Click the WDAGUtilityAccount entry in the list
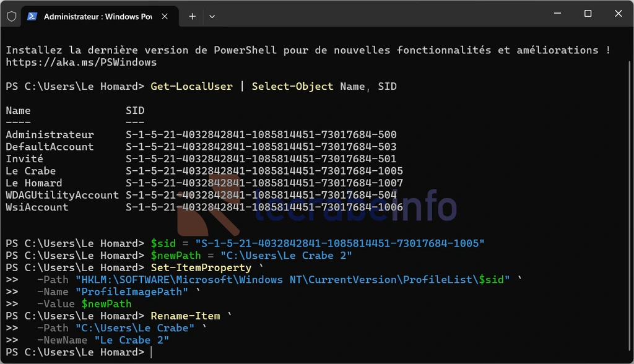This screenshot has height=364, width=634. [62, 195]
